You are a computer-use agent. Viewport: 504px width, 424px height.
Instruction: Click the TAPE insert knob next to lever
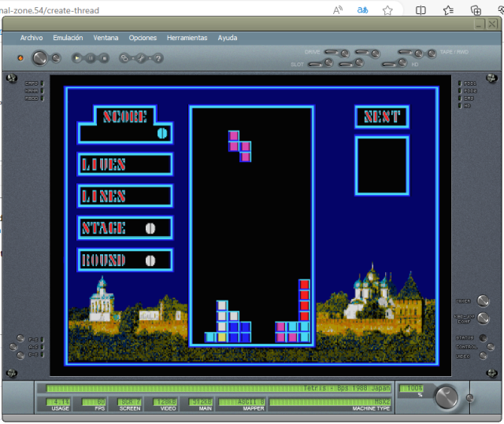[418, 53]
